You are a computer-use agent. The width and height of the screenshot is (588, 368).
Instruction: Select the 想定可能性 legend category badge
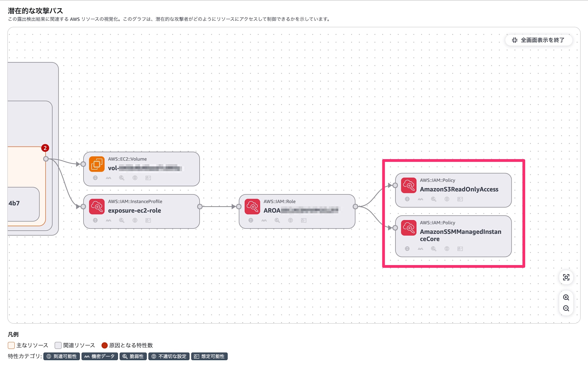coord(209,356)
